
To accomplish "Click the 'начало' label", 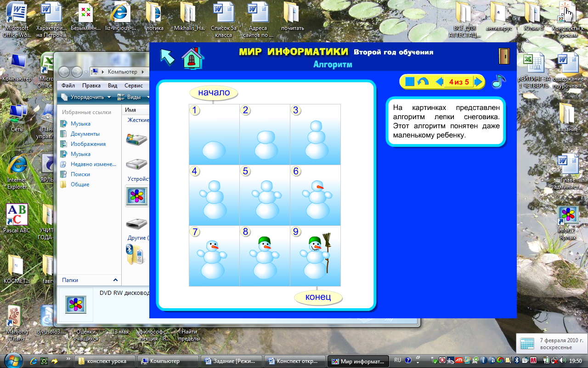I will pyautogui.click(x=214, y=92).
